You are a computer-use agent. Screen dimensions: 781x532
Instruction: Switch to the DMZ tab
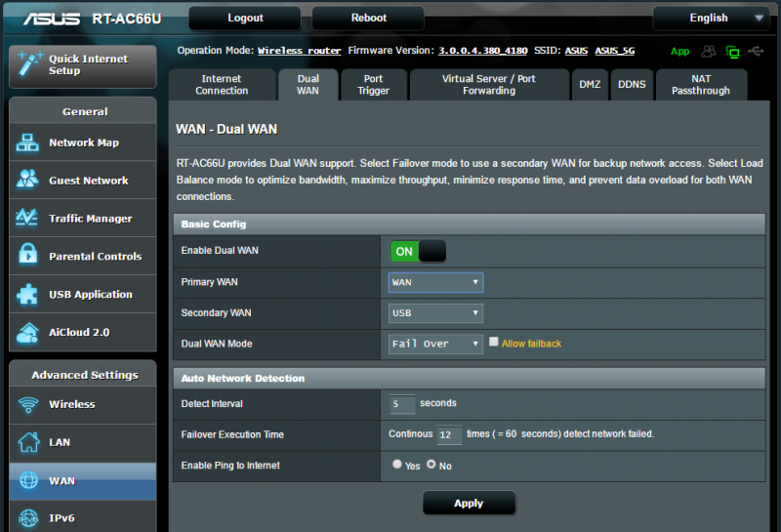pos(590,85)
